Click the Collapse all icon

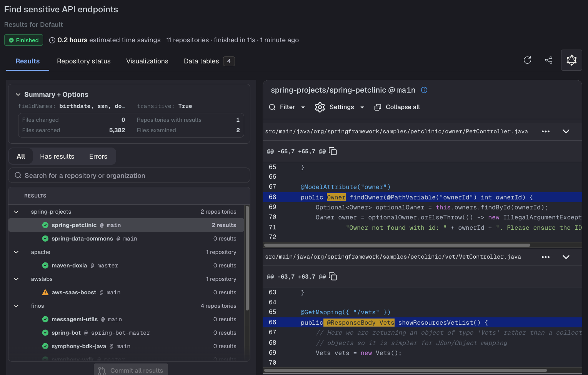tap(378, 107)
